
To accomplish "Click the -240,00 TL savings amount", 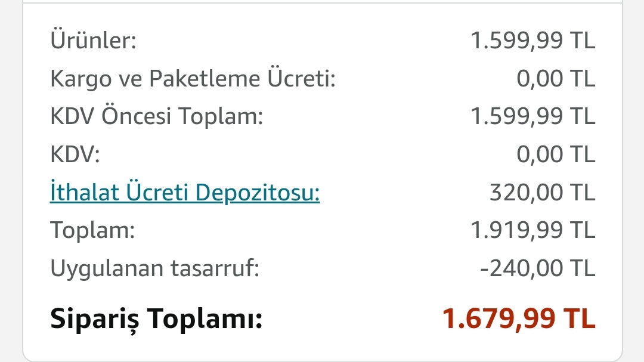I will point(538,268).
